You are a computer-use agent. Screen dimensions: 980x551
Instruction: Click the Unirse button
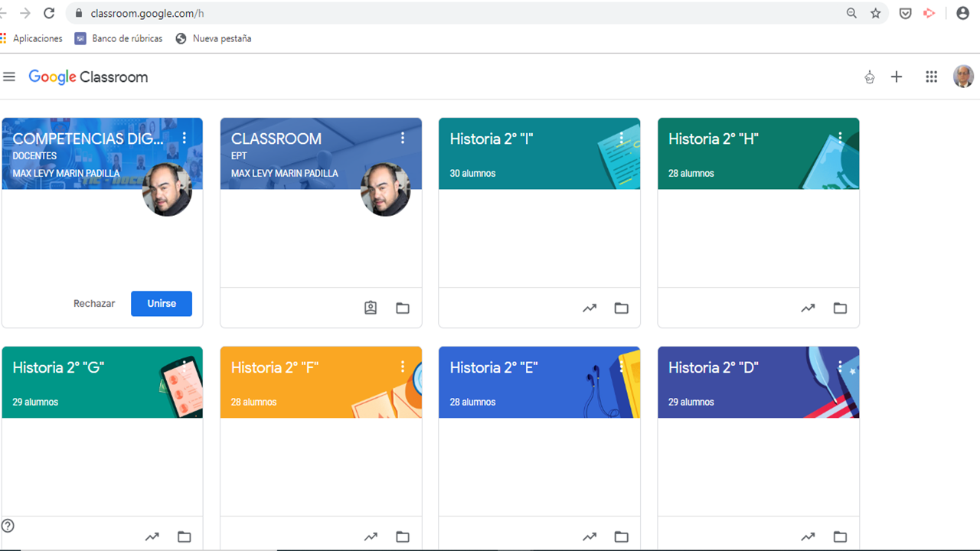coord(162,304)
